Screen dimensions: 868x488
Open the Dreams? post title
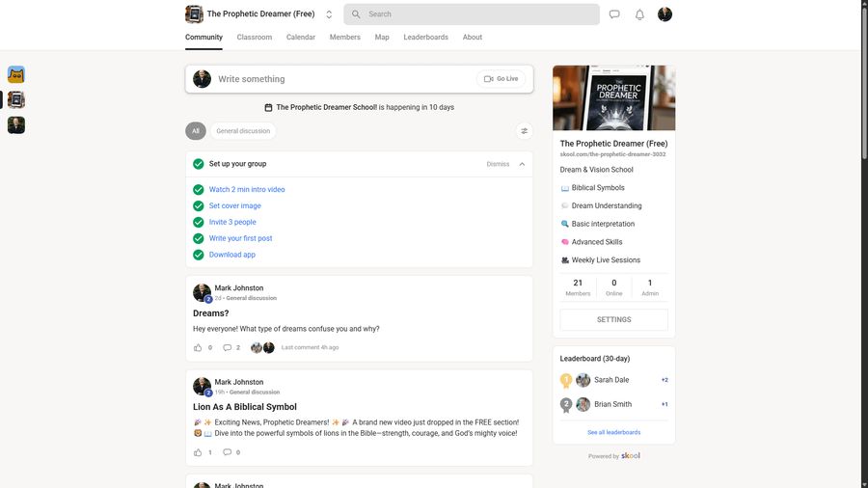tap(211, 313)
